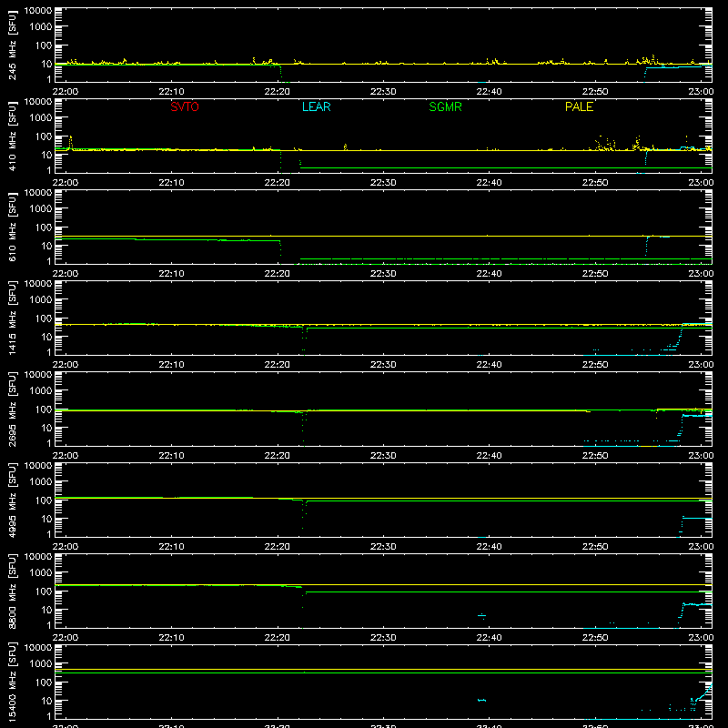This screenshot has height=728, width=728.
Task: Click the yellow PALE spike near 22:00 on the 410 MHz plot
Action: pyautogui.click(x=71, y=143)
